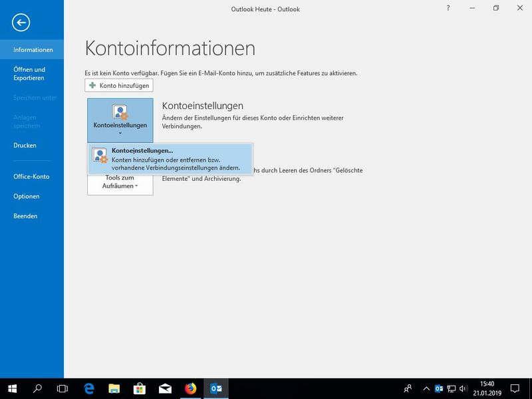The height and width of the screenshot is (399, 532).
Task: Open network status tray icon
Action: coord(452,388)
